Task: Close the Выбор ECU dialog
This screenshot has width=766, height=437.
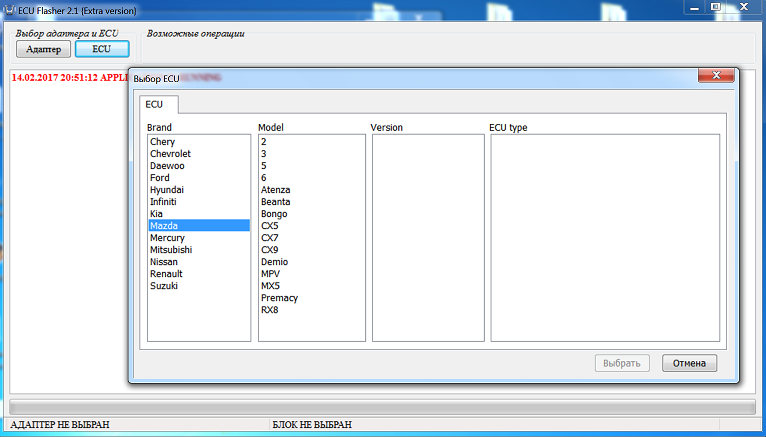Action: pos(716,75)
